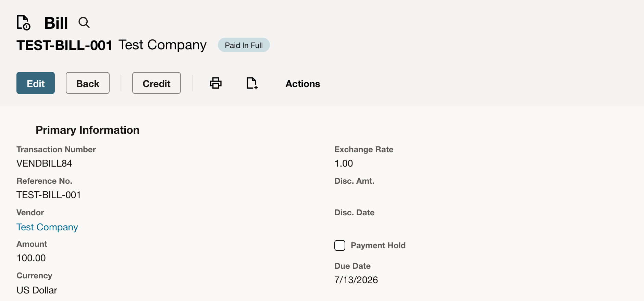Select the VENDBILL84 transaction number
644x301 pixels.
click(x=44, y=164)
